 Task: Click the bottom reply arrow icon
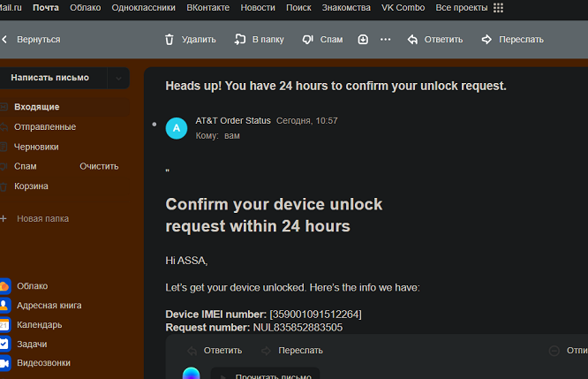(192, 351)
